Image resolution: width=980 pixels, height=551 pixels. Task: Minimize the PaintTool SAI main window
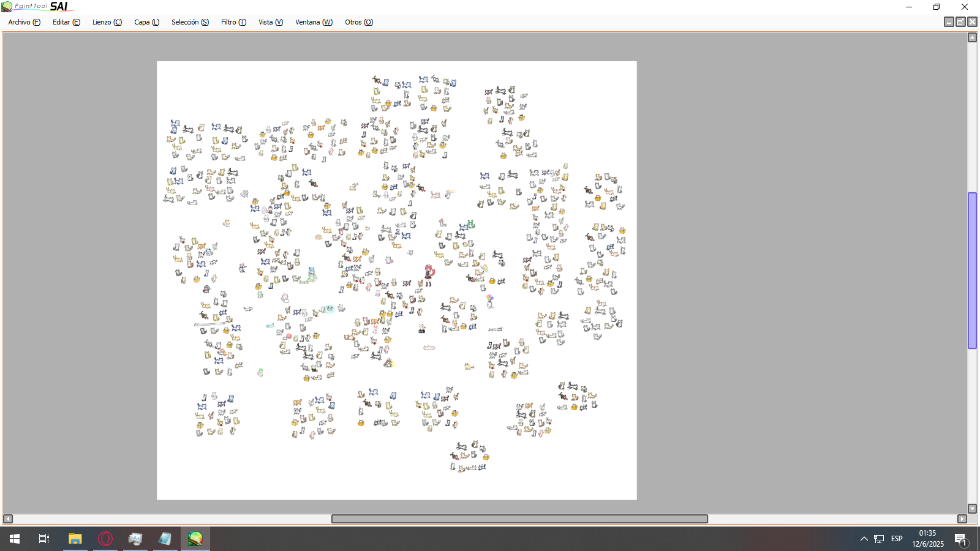[x=909, y=7]
